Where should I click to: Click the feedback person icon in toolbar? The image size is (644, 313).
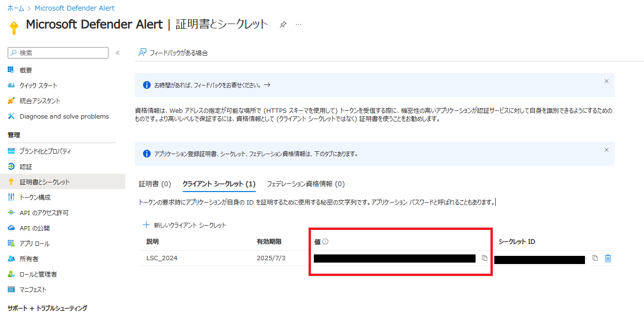pos(143,53)
